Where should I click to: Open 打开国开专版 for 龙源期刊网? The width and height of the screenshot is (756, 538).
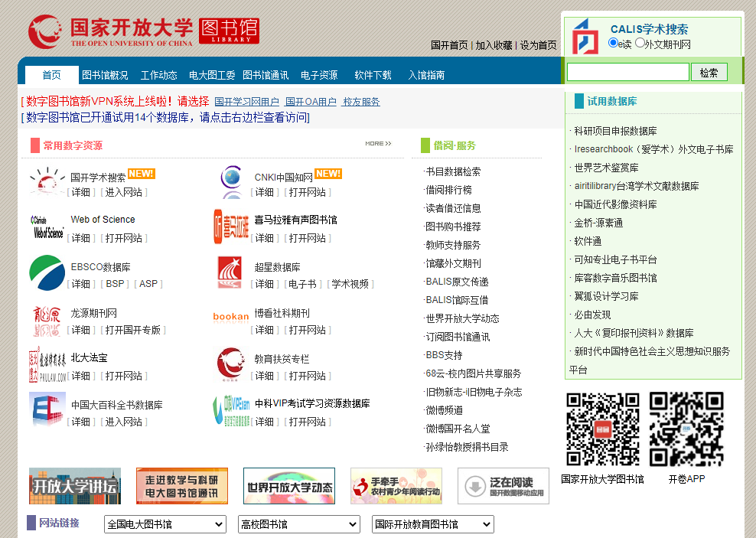point(132,330)
